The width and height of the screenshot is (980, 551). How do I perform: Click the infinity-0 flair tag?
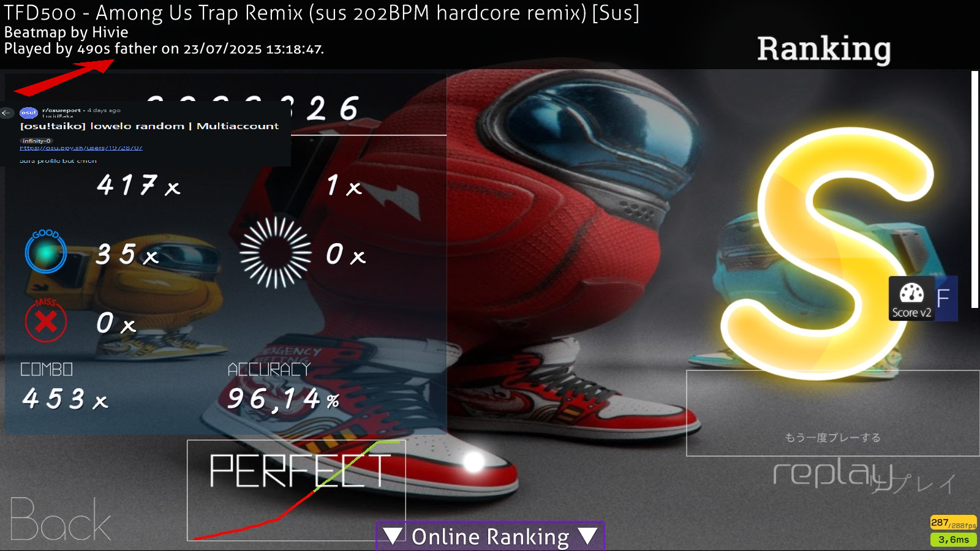pyautogui.click(x=37, y=141)
